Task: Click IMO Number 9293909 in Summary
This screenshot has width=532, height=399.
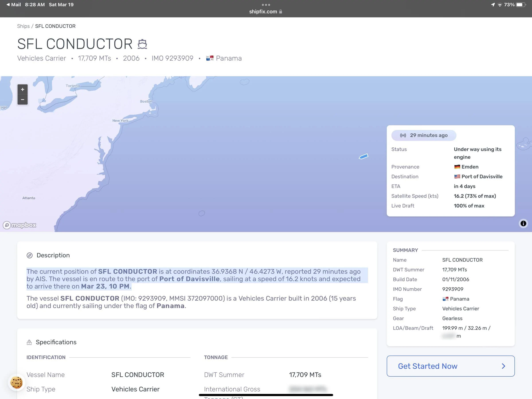Action: click(x=453, y=289)
